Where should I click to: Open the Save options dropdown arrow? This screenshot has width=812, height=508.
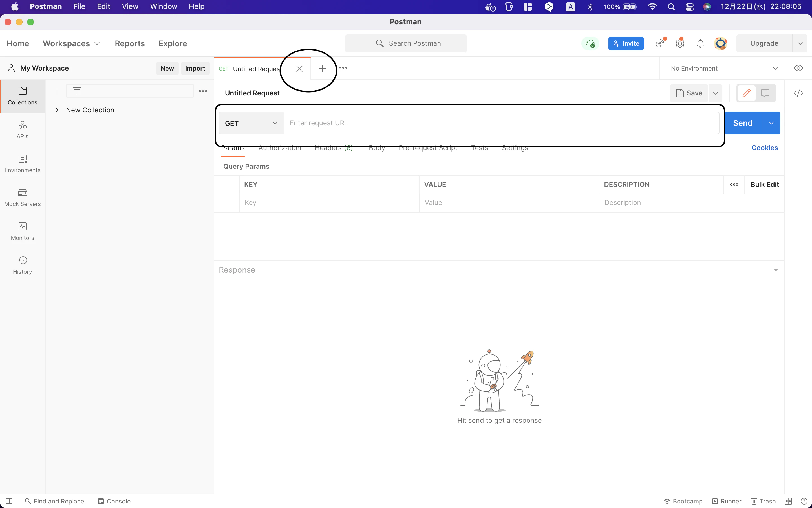[x=715, y=93]
